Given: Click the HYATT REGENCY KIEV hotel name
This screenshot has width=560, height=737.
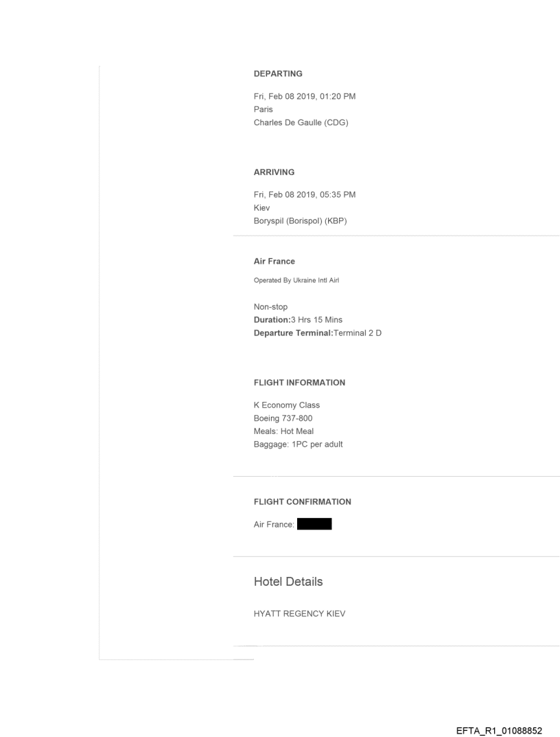Looking at the screenshot, I should point(299,614).
